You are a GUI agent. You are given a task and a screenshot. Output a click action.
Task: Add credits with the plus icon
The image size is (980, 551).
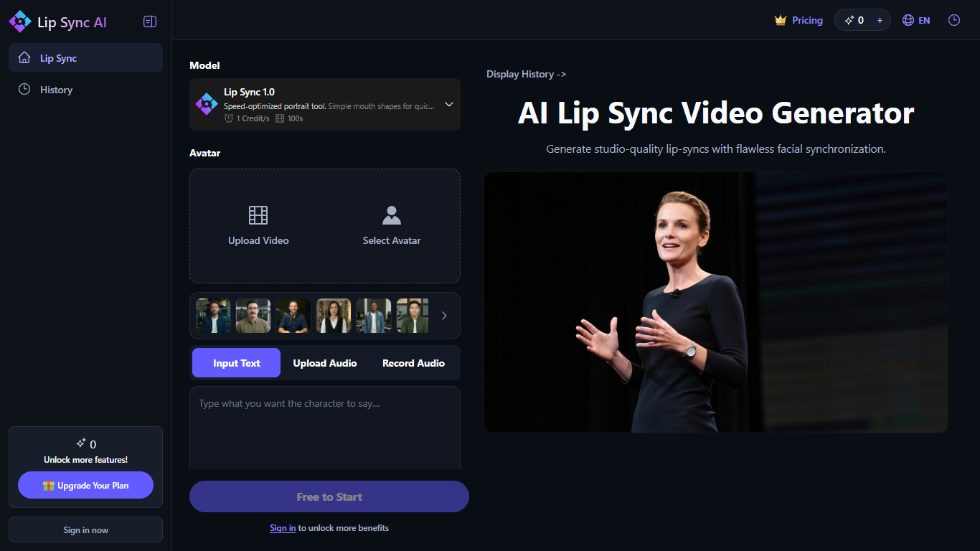pyautogui.click(x=880, y=20)
